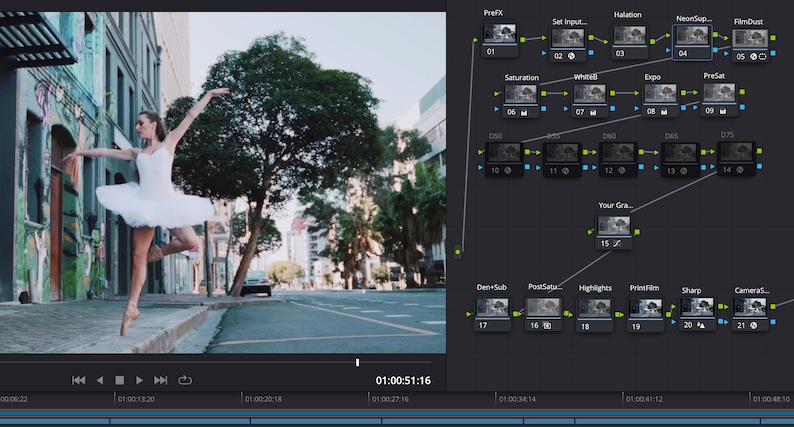Select the PreFX node 01
Screen dimensions: 794x427
point(499,36)
